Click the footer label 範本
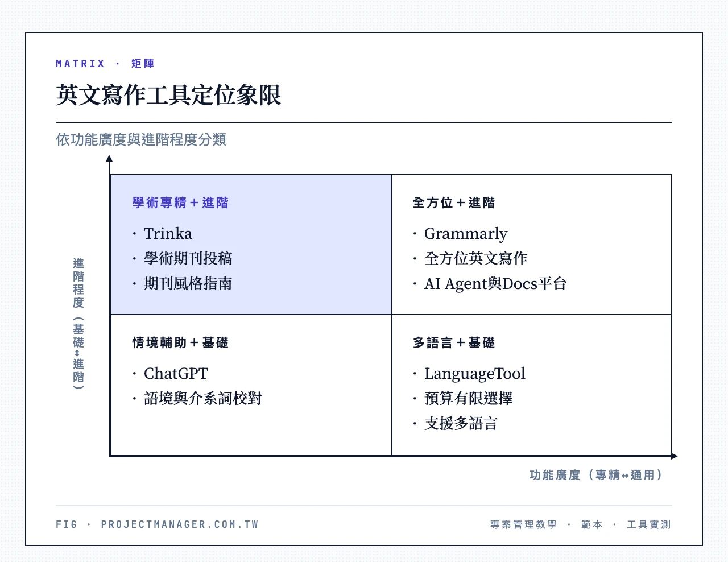The image size is (728, 562). [591, 524]
